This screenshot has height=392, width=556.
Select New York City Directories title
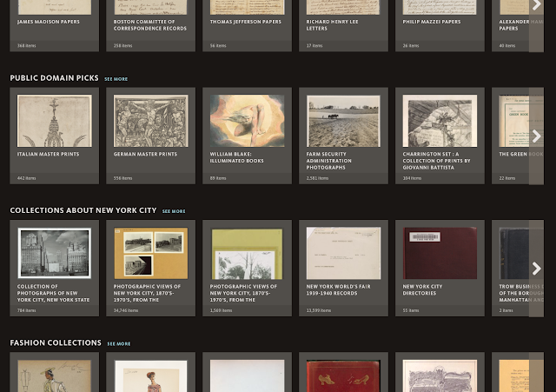pyautogui.click(x=422, y=289)
